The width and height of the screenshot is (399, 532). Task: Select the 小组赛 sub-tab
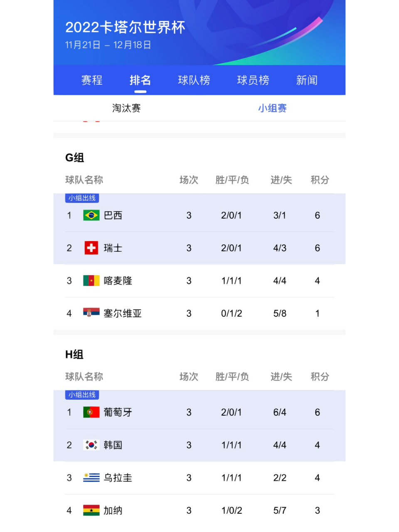(272, 108)
